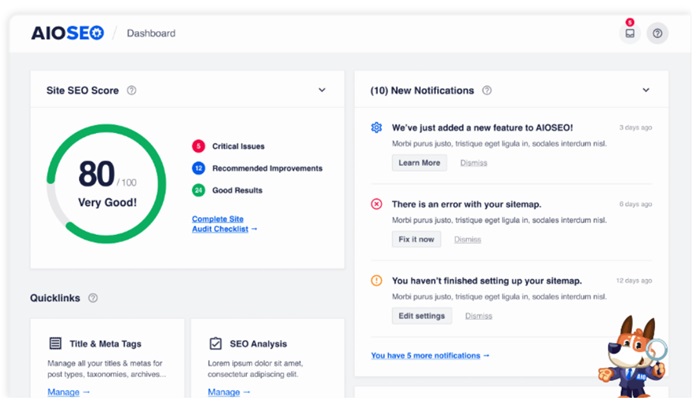
Task: Click the red badge on inbox icon
Action: [x=630, y=22]
